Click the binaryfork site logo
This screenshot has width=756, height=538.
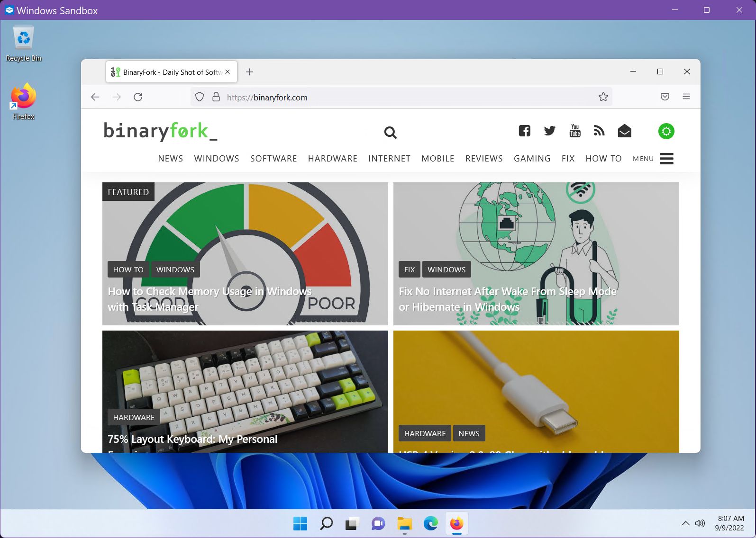(160, 131)
